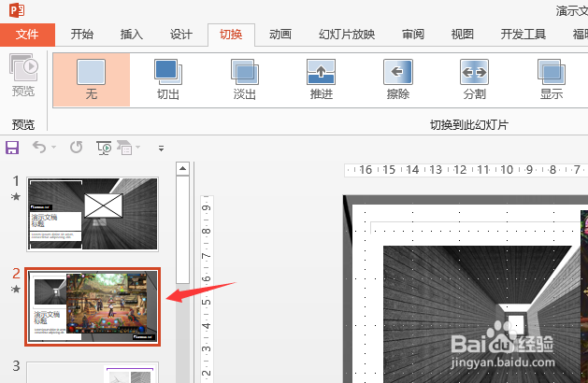
Task: Switch to the 动画 tab
Action: tap(280, 35)
